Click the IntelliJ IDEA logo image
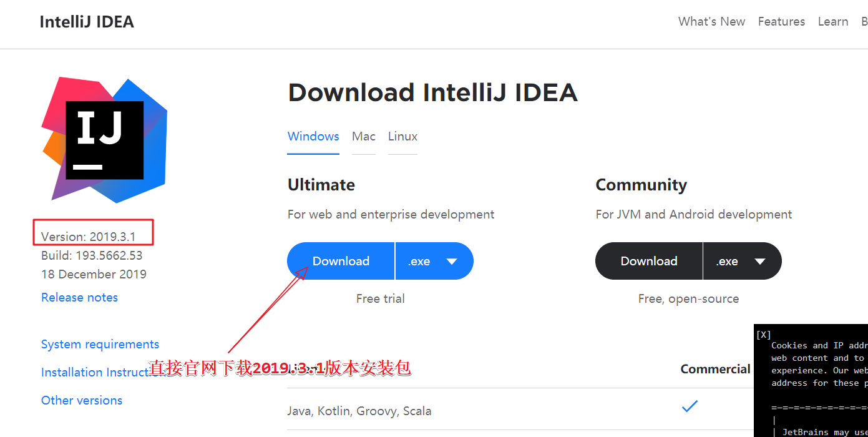The image size is (868, 437). (104, 139)
